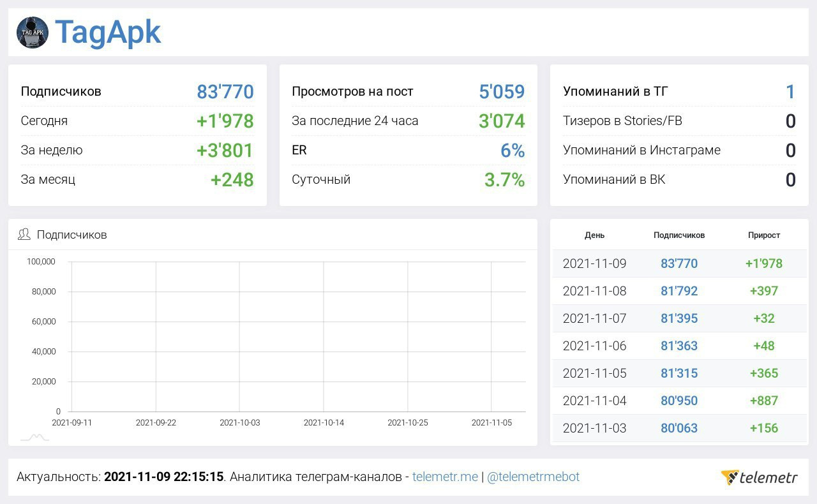Open the TagApk channel title
The width and height of the screenshot is (817, 504).
coord(108,32)
